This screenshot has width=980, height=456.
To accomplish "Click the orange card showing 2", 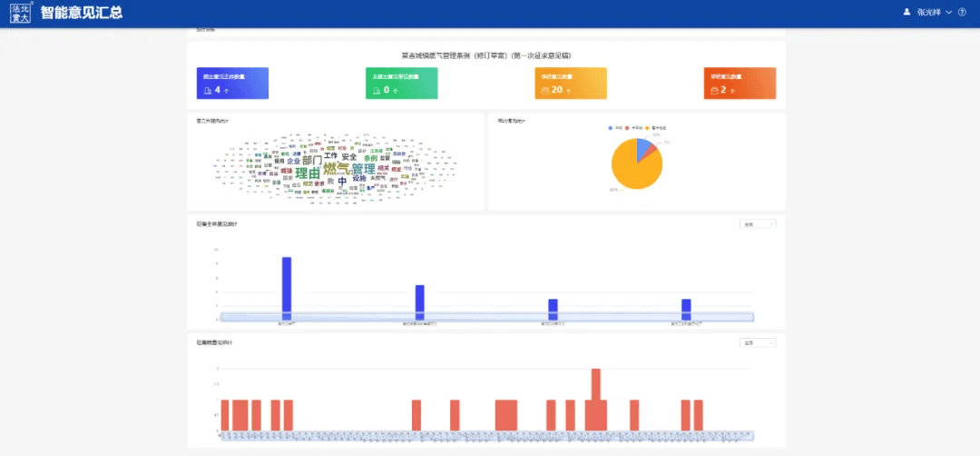I will click(740, 83).
